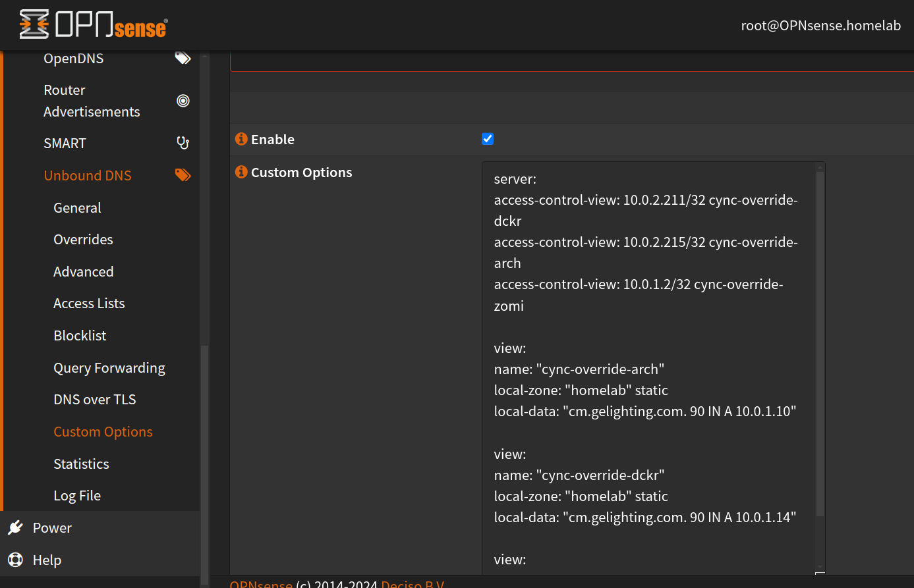Click the root@OPNsense.homelab user label
The width and height of the screenshot is (914, 588).
click(820, 26)
